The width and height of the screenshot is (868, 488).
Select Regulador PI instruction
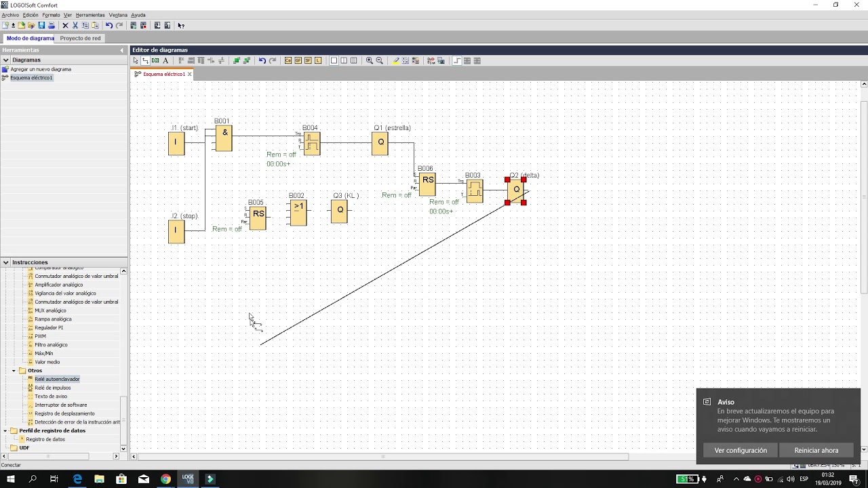[x=49, y=327]
